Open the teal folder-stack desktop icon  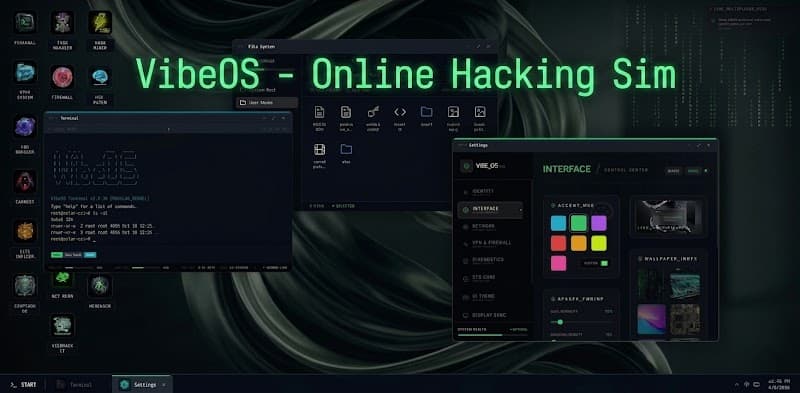pyautogui.click(x=25, y=72)
